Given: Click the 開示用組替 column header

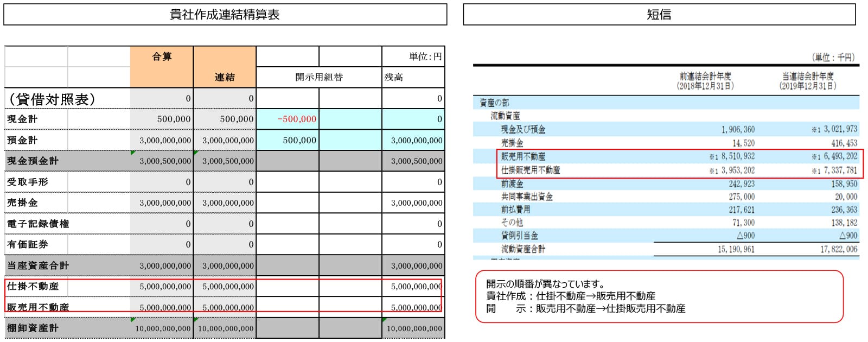Looking at the screenshot, I should pyautogui.click(x=319, y=77).
